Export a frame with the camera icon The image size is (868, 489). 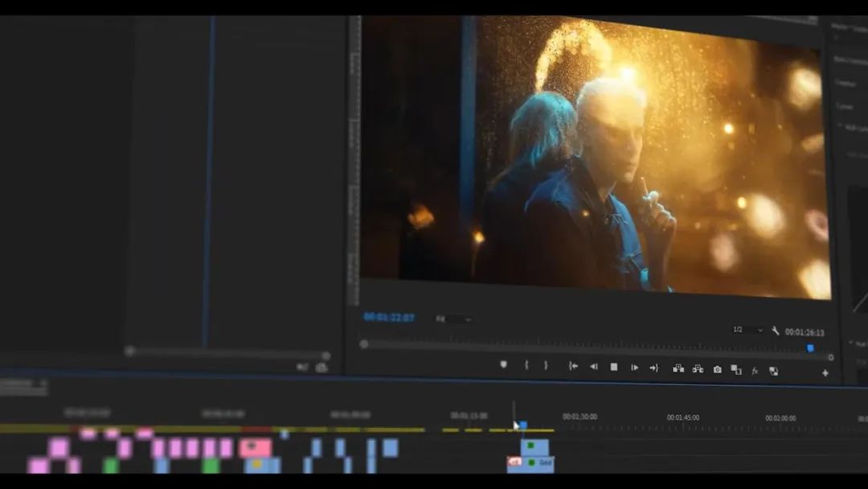coord(717,370)
